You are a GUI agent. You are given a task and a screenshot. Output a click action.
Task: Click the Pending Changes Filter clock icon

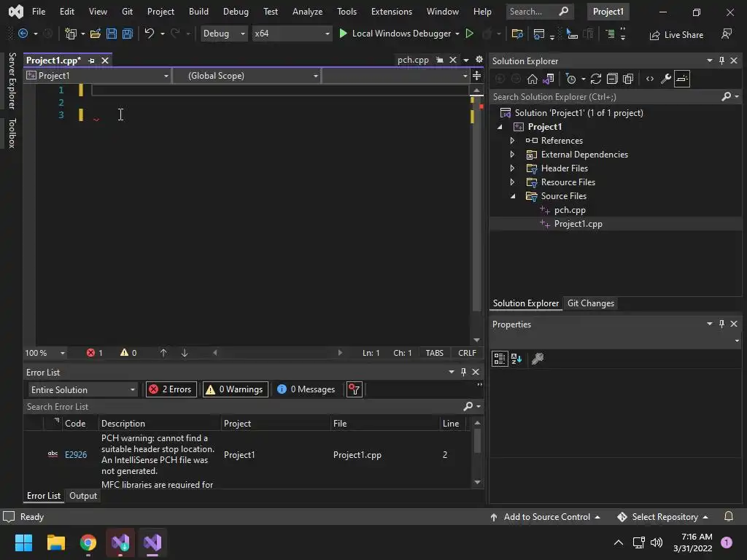[570, 79]
